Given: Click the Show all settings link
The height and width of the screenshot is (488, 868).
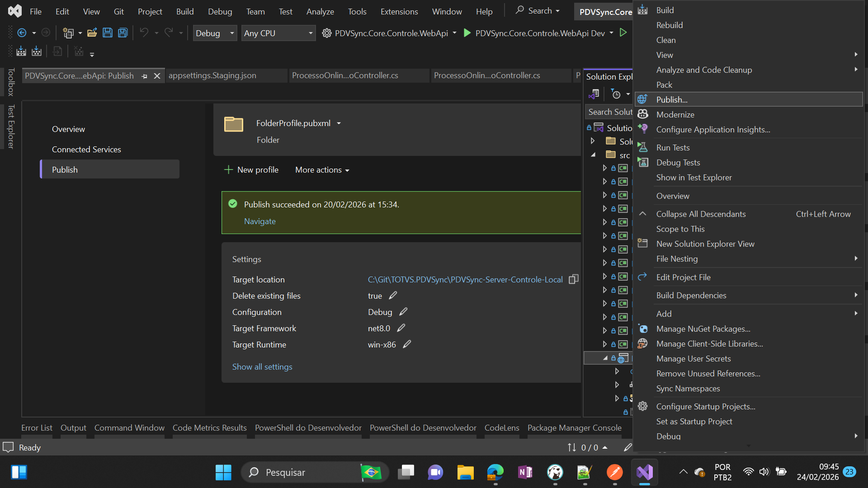Looking at the screenshot, I should coord(262,366).
